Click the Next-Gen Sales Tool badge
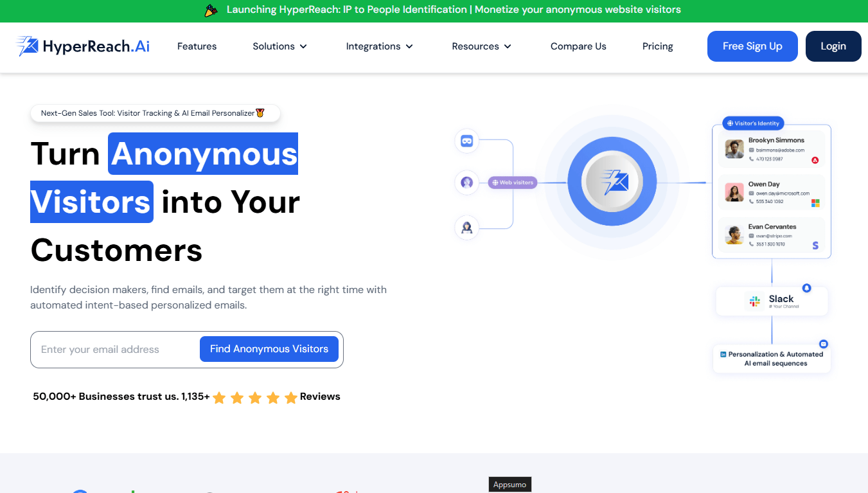Viewport: 868px width, 493px height. tap(155, 113)
